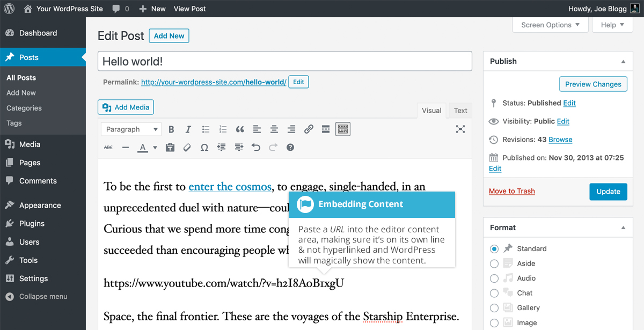This screenshot has height=330, width=644.
Task: Click Add New button beside Edit Post
Action: click(x=169, y=36)
